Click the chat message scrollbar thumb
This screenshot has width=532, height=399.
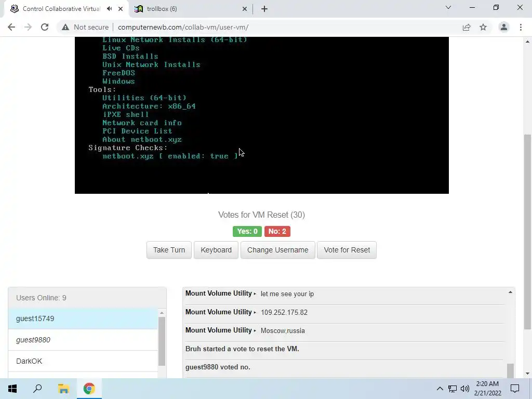[510, 370]
